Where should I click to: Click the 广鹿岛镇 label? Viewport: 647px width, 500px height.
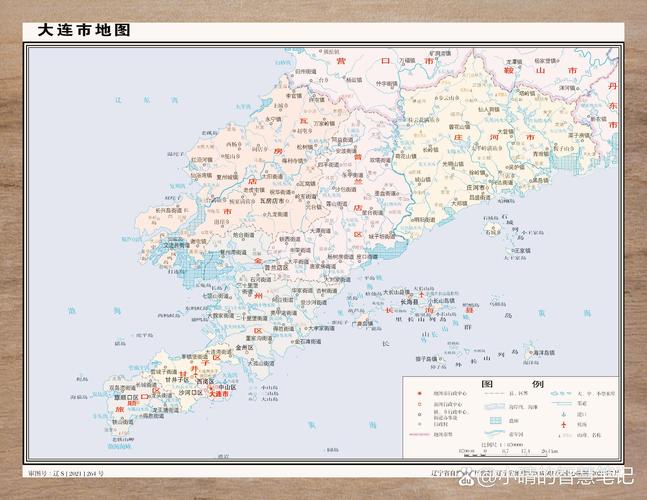pos(362,324)
